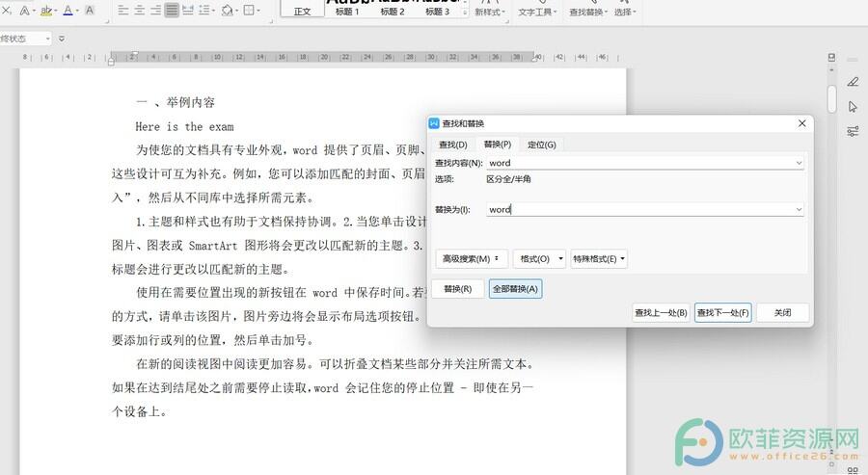This screenshot has width=868, height=475.
Task: Expand 高级搜索(M) options
Action: pos(471,259)
